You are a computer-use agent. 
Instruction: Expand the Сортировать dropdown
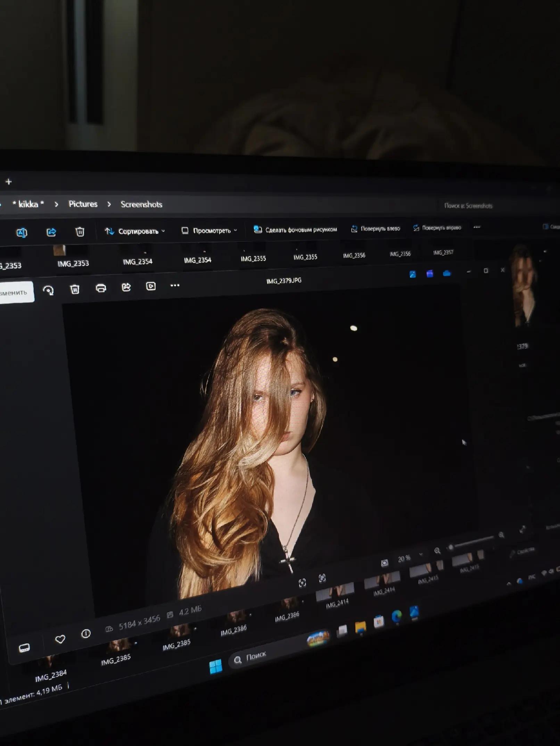(x=135, y=231)
